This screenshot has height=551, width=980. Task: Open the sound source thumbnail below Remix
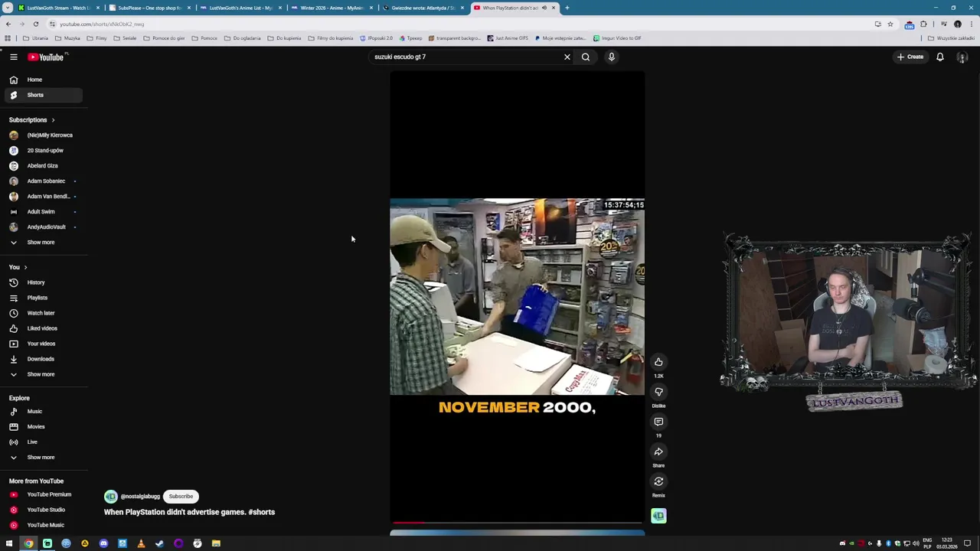pos(658,516)
